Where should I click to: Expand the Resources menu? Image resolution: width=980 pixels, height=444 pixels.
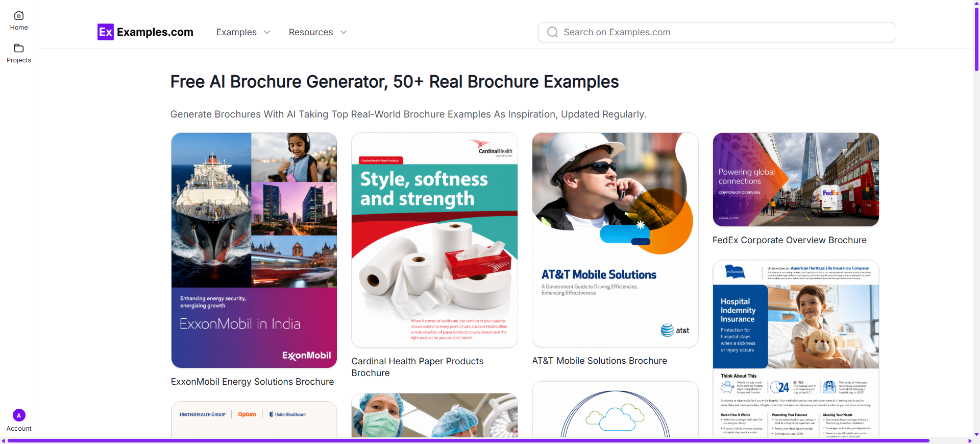pos(317,32)
